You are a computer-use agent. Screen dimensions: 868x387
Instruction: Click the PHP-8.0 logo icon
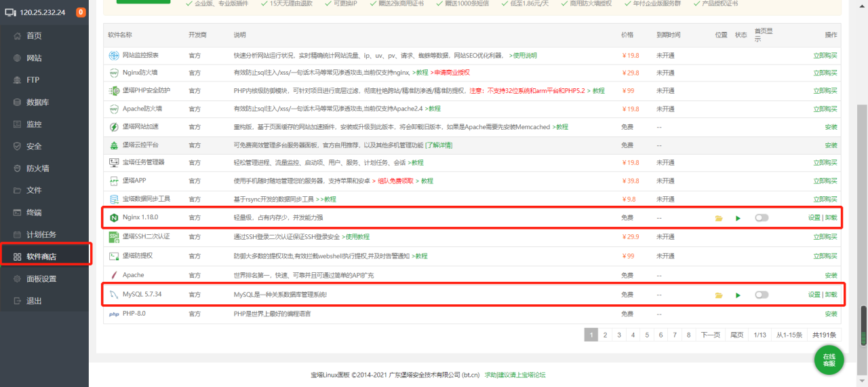(x=114, y=314)
